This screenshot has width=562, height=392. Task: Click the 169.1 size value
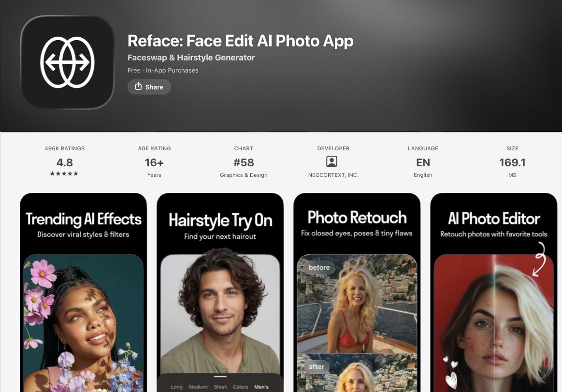[513, 162]
